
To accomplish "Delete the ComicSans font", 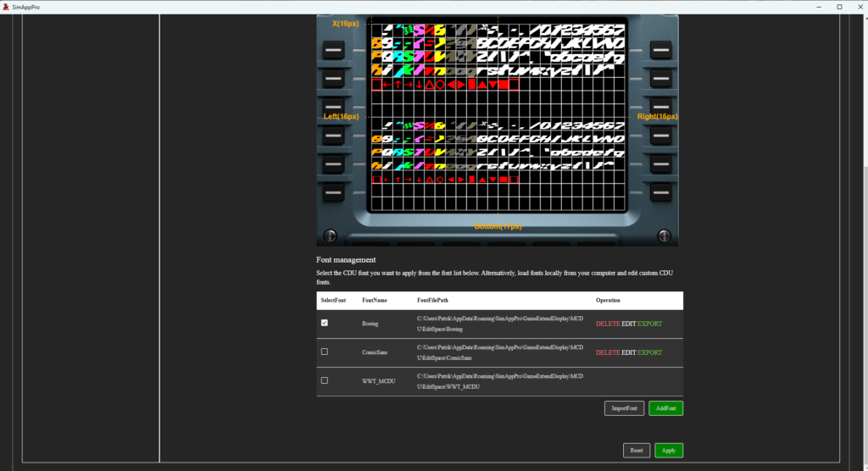I will tap(607, 352).
